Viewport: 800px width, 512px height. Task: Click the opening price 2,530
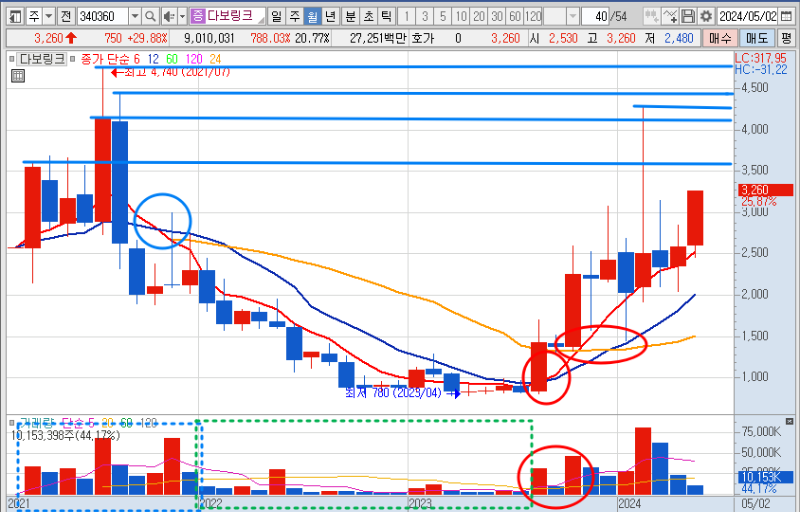[x=563, y=38]
